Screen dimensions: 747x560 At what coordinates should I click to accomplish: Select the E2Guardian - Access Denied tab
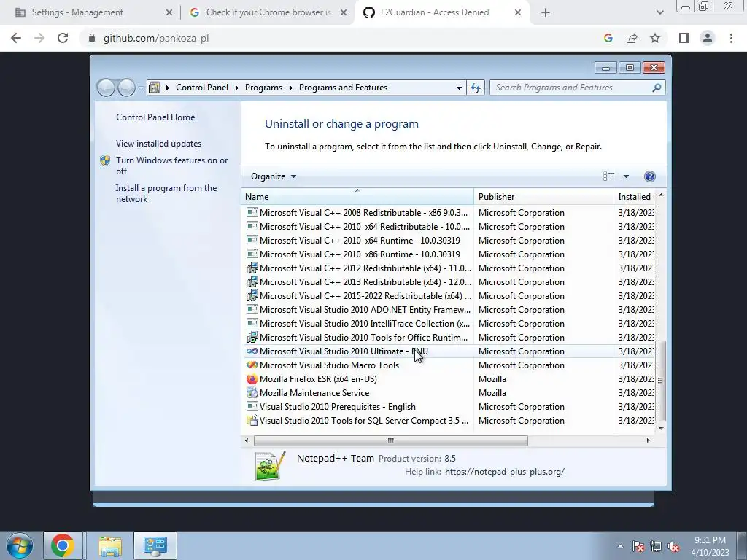[441, 12]
